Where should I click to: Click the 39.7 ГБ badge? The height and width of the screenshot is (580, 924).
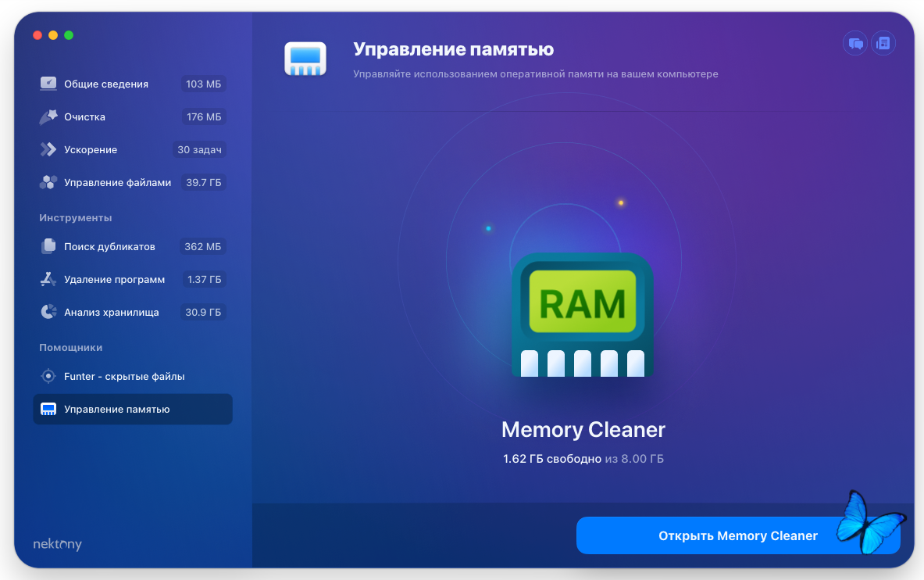click(x=203, y=182)
